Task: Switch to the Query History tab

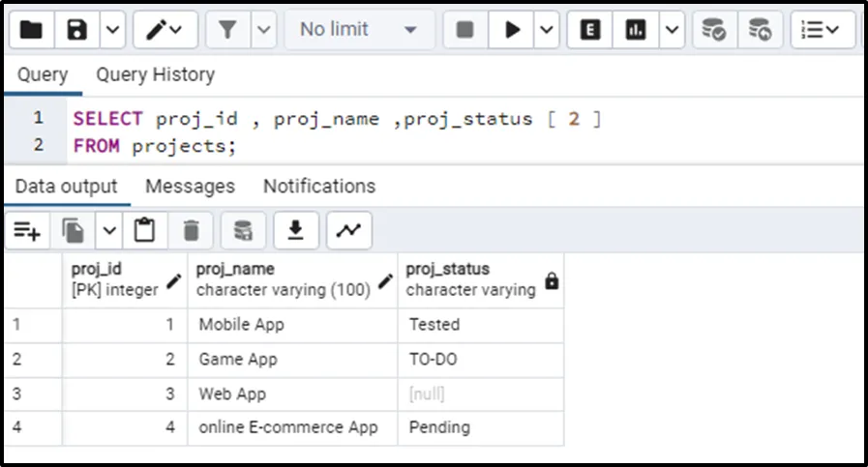Action: tap(155, 74)
